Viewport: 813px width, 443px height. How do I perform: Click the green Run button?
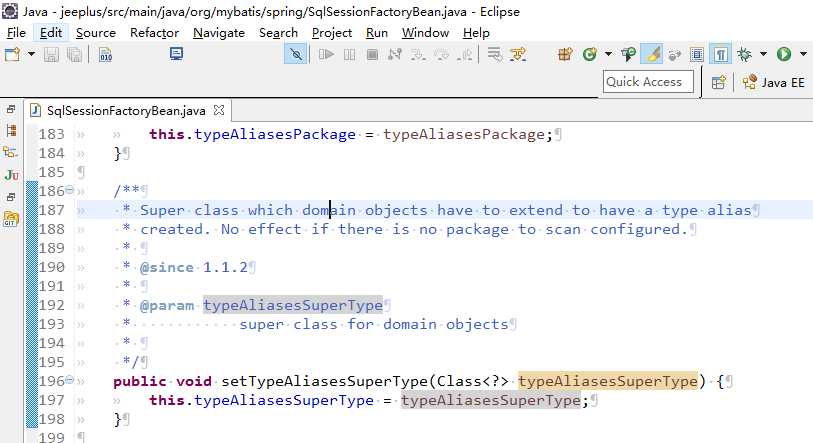click(784, 54)
